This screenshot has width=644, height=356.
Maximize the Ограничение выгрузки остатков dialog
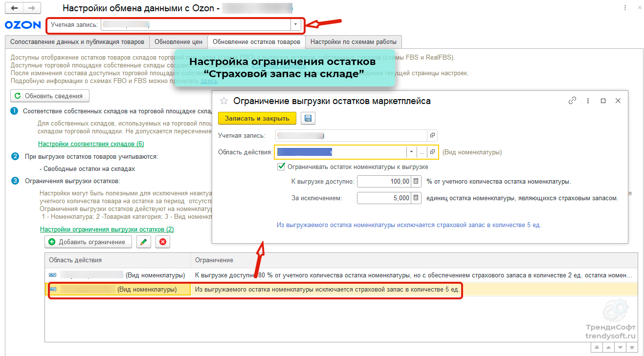[x=603, y=101]
